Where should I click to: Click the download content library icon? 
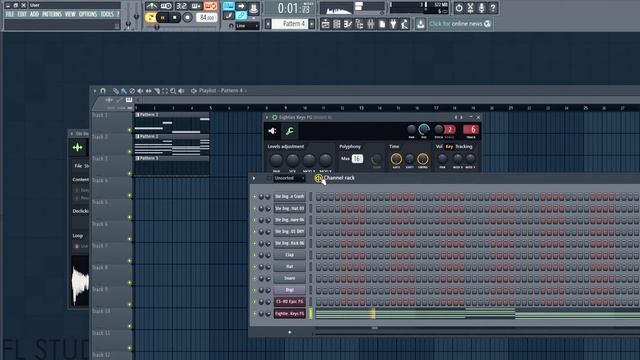click(420, 24)
